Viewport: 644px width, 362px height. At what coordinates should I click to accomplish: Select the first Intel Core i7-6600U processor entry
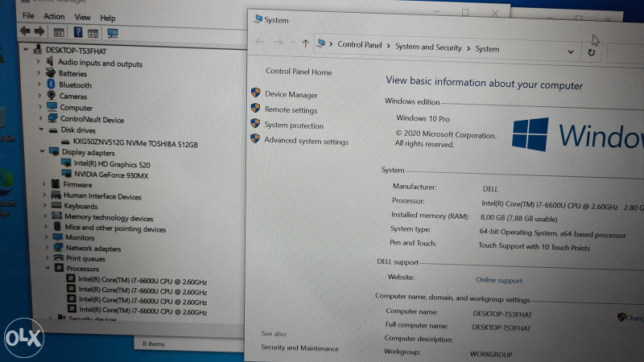point(142,281)
